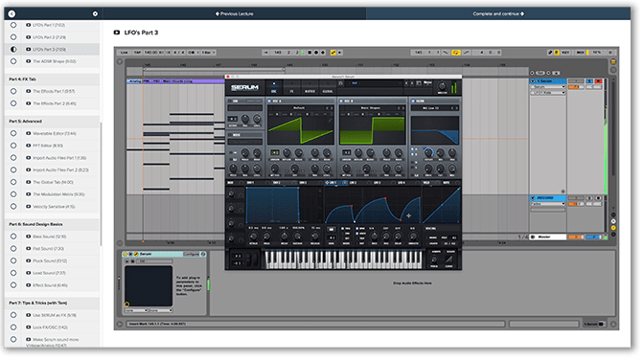The height and width of the screenshot is (362, 644).
Task: Click Configure on Serum device panel
Action: click(x=191, y=255)
